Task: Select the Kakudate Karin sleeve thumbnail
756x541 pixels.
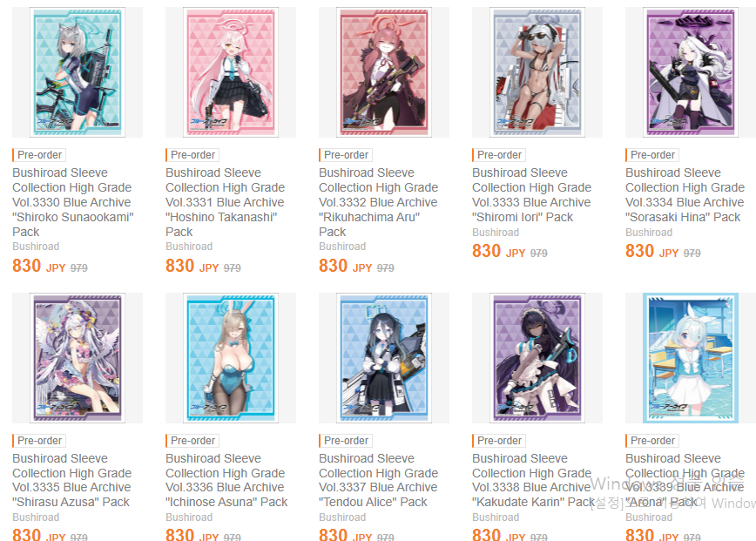Action: pyautogui.click(x=537, y=358)
